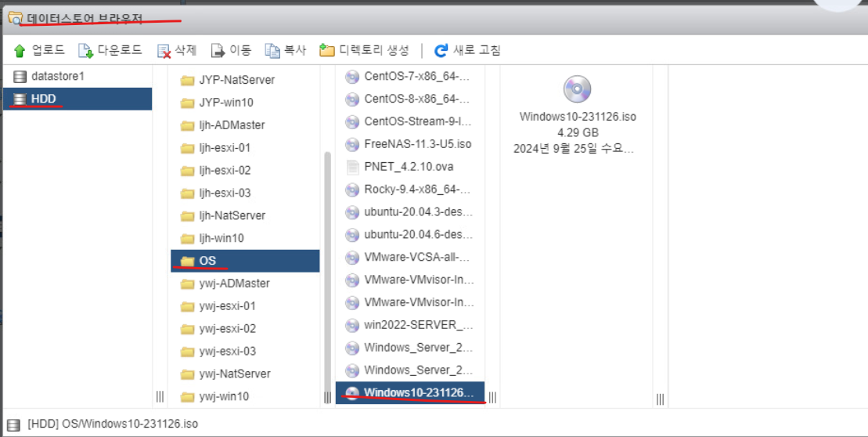Viewport: 868px width, 437px height.
Task: Select the ubuntu-20.04.3 desktop ISO
Action: [410, 212]
